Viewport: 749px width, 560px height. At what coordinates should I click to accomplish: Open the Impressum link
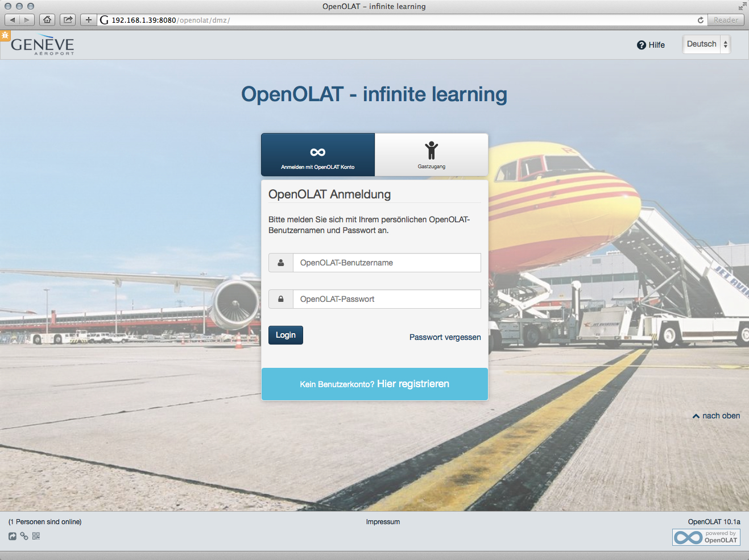(x=383, y=522)
